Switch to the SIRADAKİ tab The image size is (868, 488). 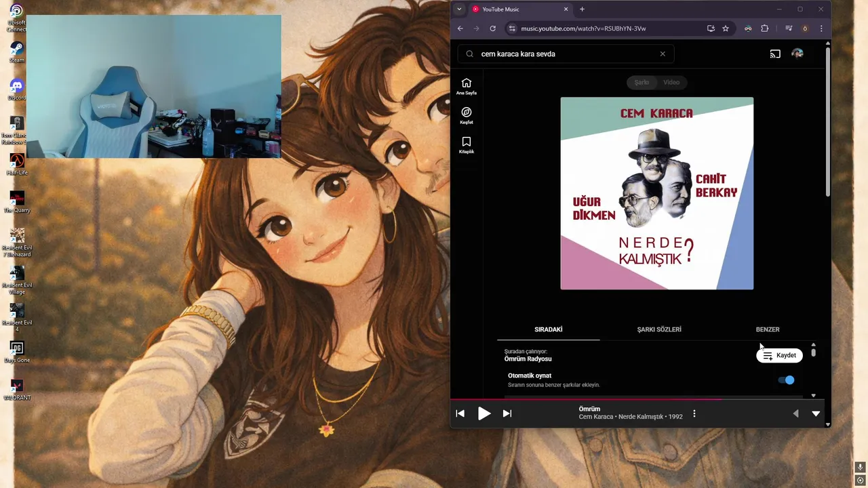coord(549,329)
